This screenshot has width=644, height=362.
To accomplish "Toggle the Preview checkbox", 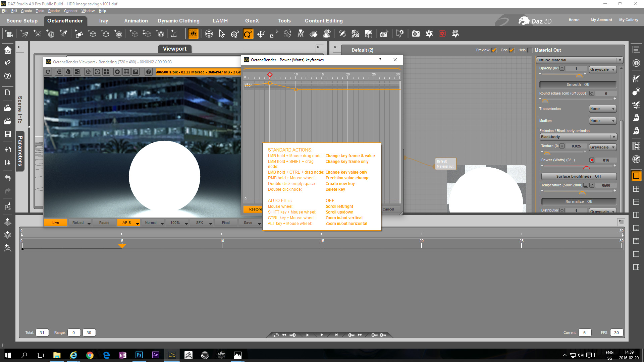I will (x=494, y=50).
